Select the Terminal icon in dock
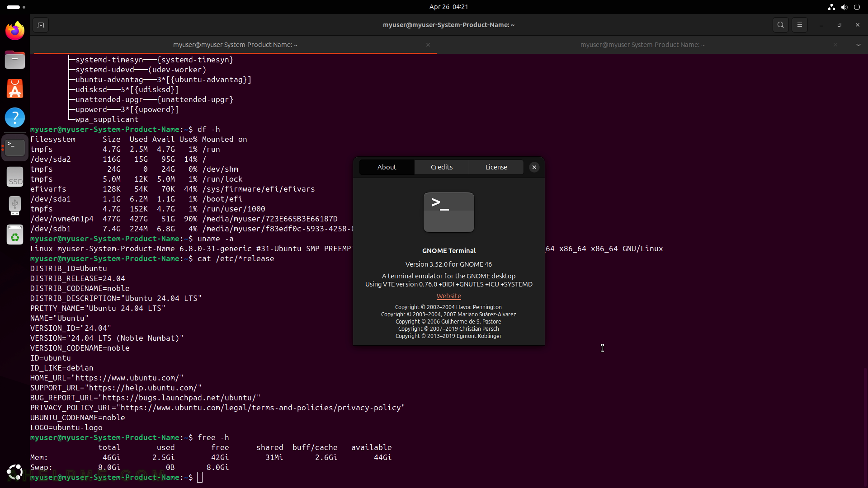 coord(15,147)
